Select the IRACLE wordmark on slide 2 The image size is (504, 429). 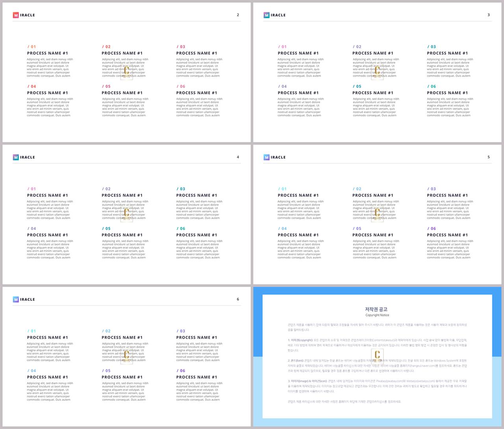click(x=28, y=15)
